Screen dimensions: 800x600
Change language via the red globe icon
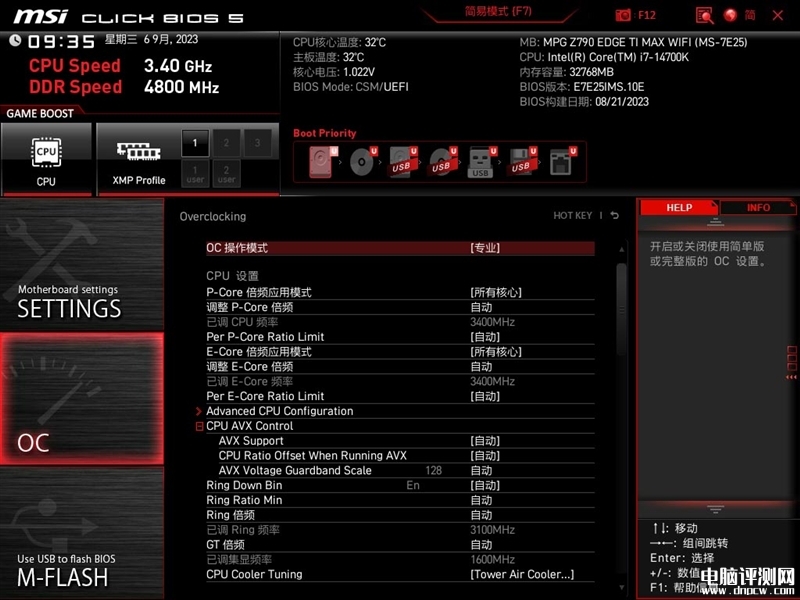731,15
